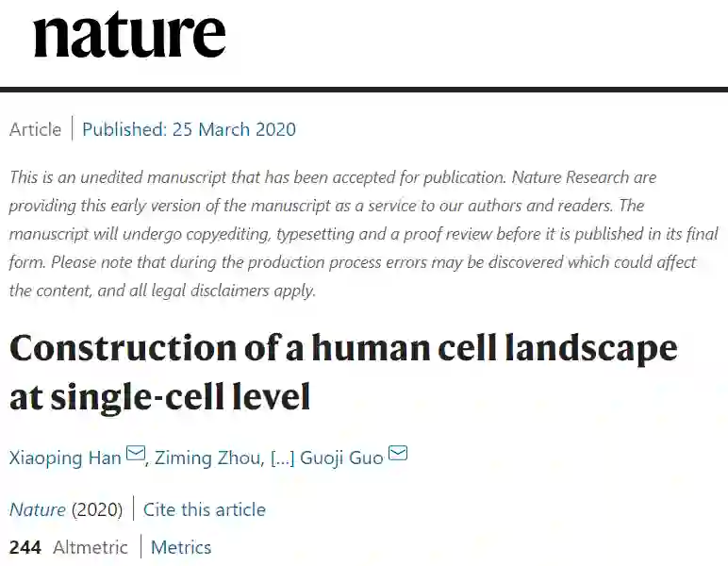Image resolution: width=728 pixels, height=566 pixels.
Task: Click the word Altmetric beside 244
Action: click(92, 547)
